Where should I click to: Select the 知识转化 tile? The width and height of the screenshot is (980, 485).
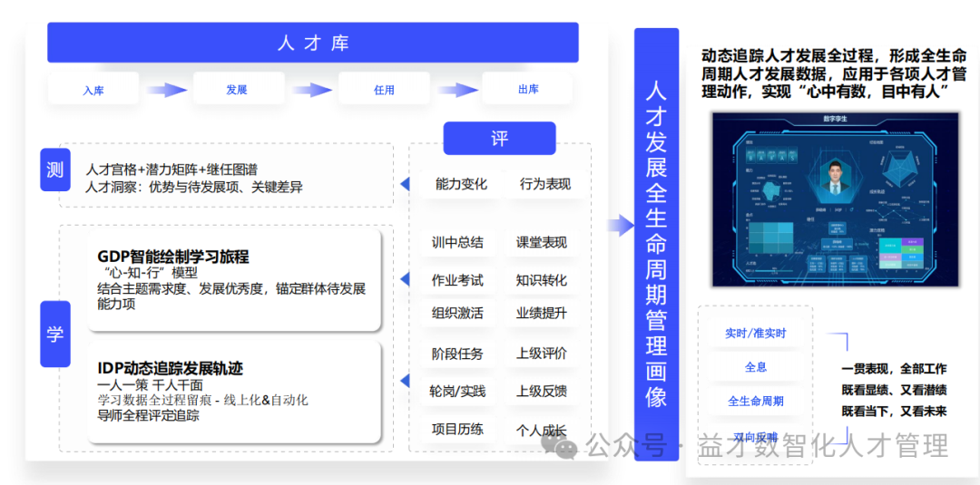pos(541,280)
